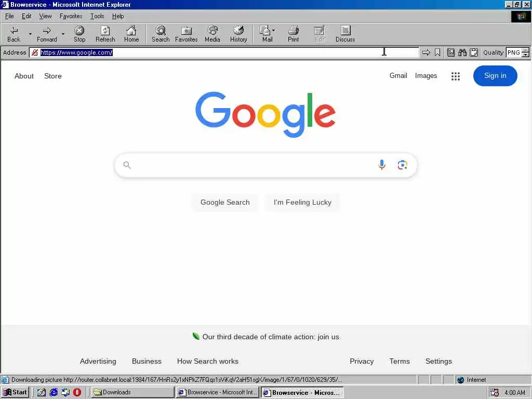Open the climate action join us link
Image resolution: width=532 pixels, height=399 pixels.
click(270, 337)
